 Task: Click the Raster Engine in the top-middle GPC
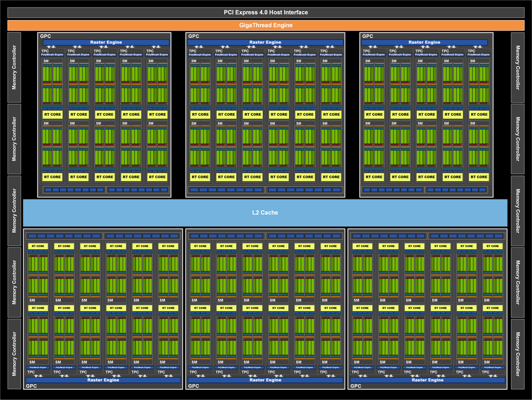click(x=265, y=43)
